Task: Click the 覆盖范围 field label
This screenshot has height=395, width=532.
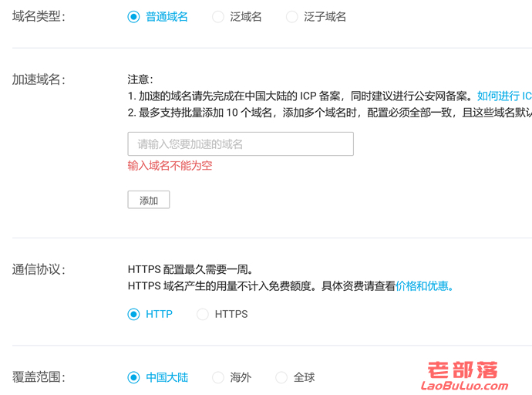Action: pyautogui.click(x=39, y=377)
